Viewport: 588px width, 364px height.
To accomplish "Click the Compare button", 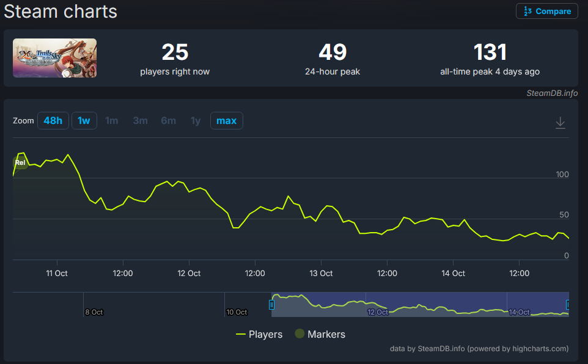I will (x=547, y=11).
